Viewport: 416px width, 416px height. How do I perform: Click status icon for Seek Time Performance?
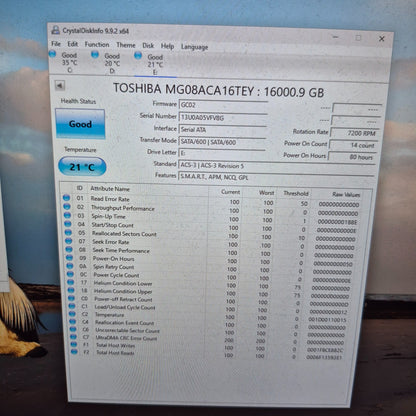[x=69, y=249]
